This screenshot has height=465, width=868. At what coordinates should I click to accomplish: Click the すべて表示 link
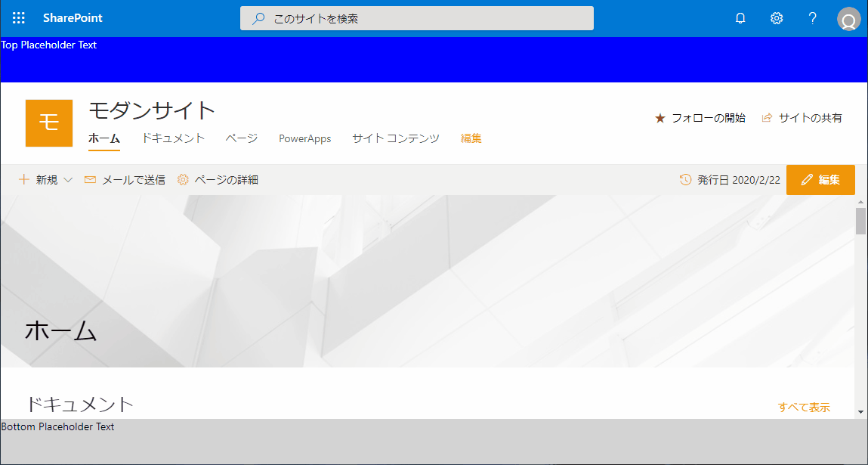804,408
